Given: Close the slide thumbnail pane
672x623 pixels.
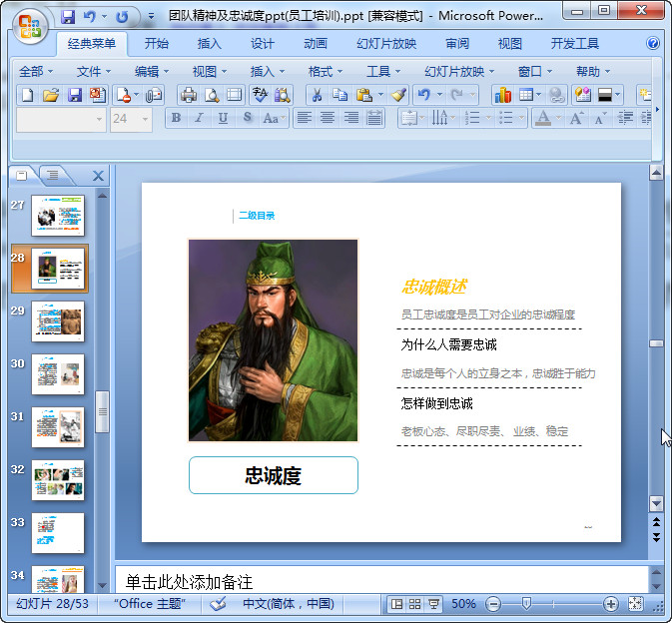Looking at the screenshot, I should coord(98,176).
